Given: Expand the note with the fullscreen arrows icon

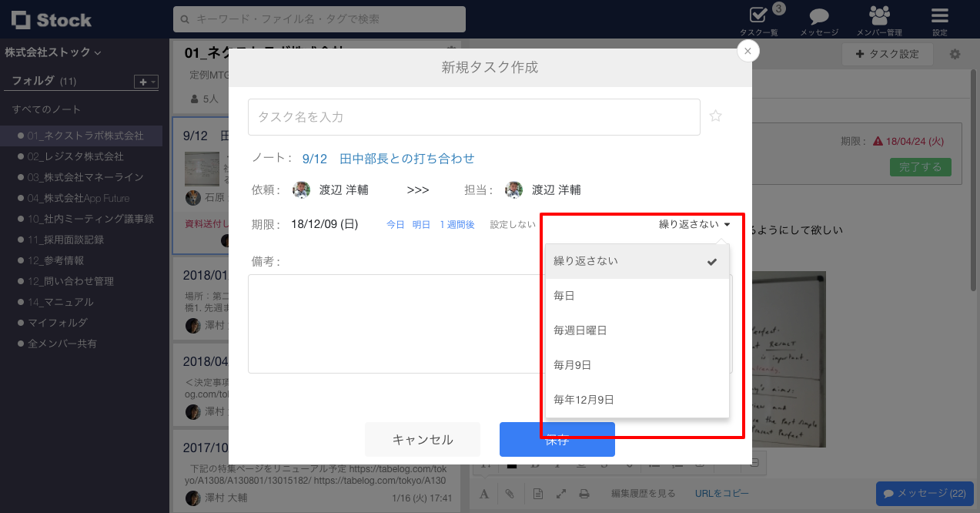Looking at the screenshot, I should [x=560, y=493].
